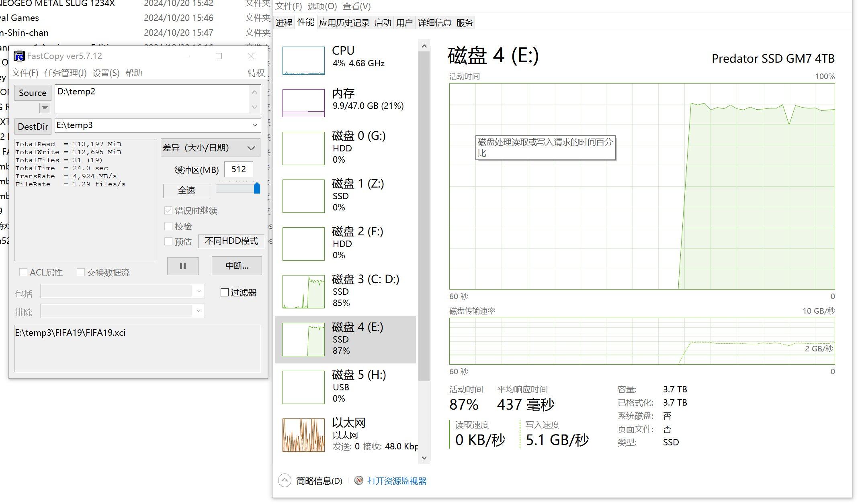Click the disk transfer rate graph

[642, 341]
